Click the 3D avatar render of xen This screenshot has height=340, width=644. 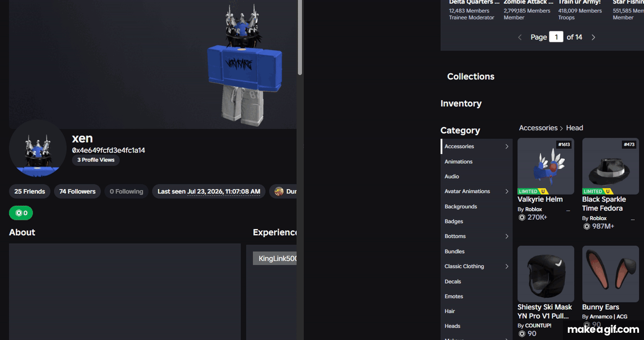(245, 65)
